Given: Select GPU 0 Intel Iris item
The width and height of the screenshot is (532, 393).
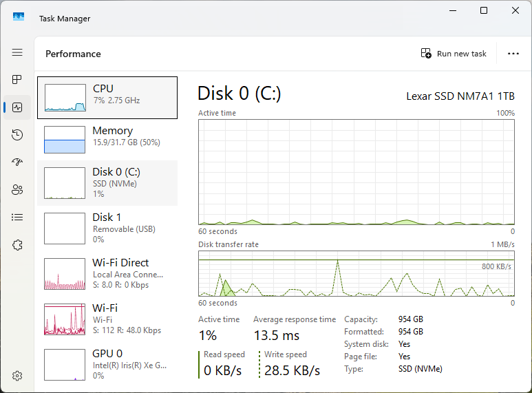Looking at the screenshot, I should [107, 364].
